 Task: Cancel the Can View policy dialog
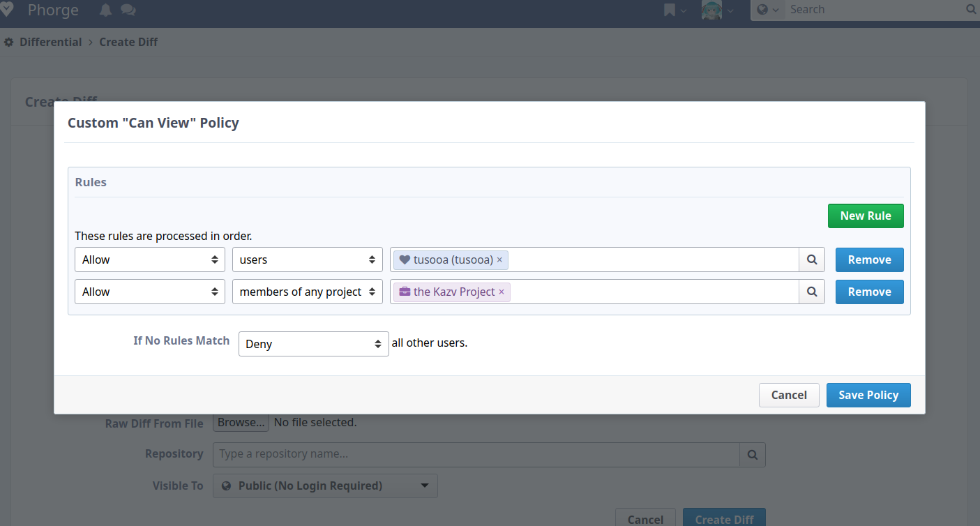tap(788, 395)
